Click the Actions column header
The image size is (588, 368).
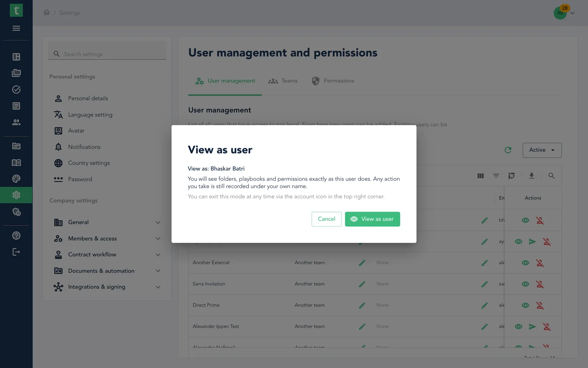coord(533,198)
